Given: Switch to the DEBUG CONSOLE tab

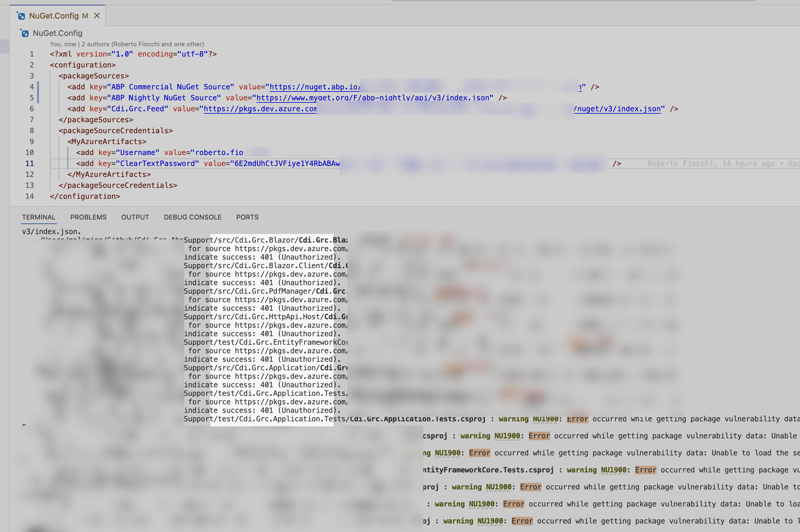Looking at the screenshot, I should click(193, 217).
